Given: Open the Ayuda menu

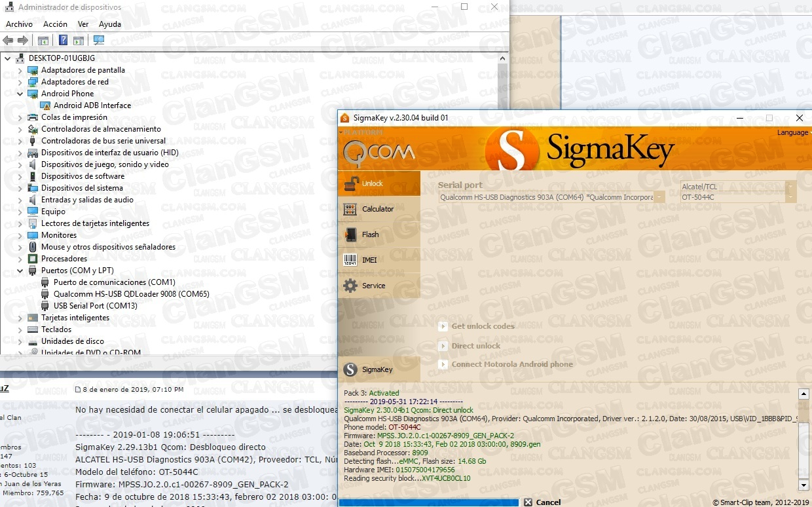Looking at the screenshot, I should (x=110, y=24).
